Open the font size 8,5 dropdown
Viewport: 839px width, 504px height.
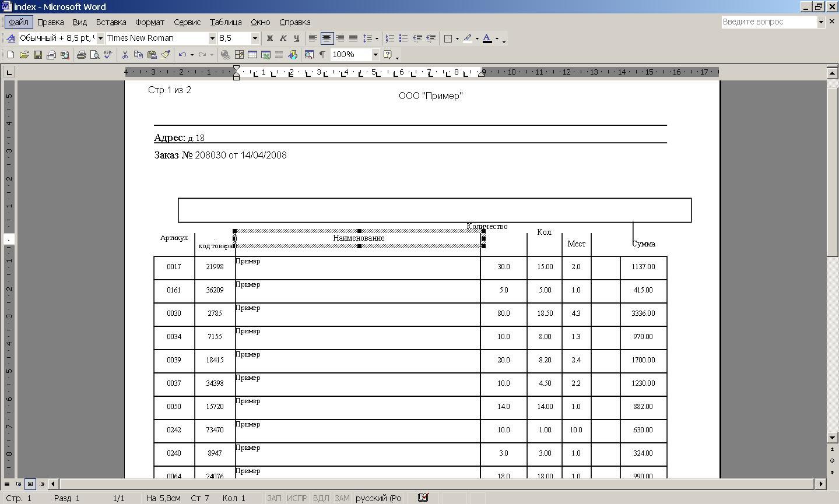tap(255, 38)
